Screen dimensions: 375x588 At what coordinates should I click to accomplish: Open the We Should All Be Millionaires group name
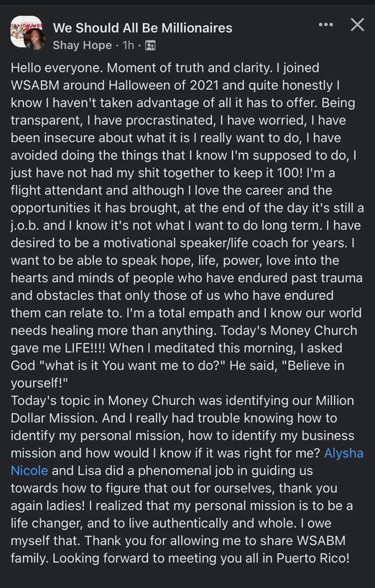coord(142,27)
